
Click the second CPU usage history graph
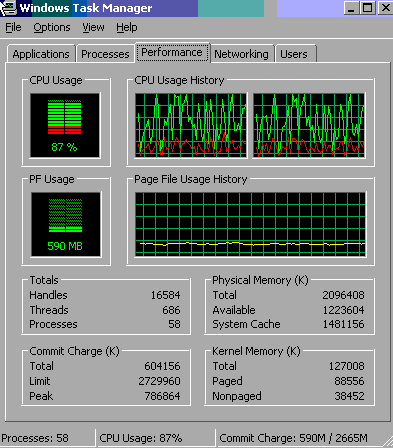pos(309,125)
